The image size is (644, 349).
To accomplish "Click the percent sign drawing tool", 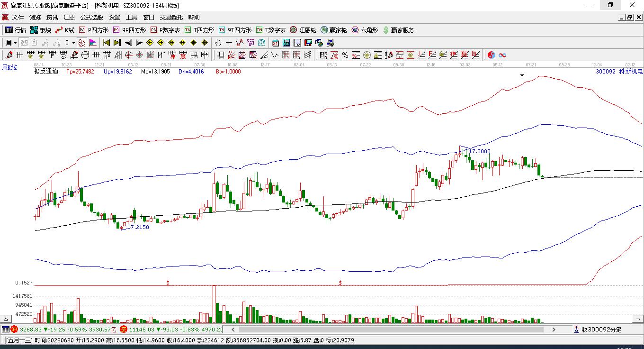I will 345,55.
